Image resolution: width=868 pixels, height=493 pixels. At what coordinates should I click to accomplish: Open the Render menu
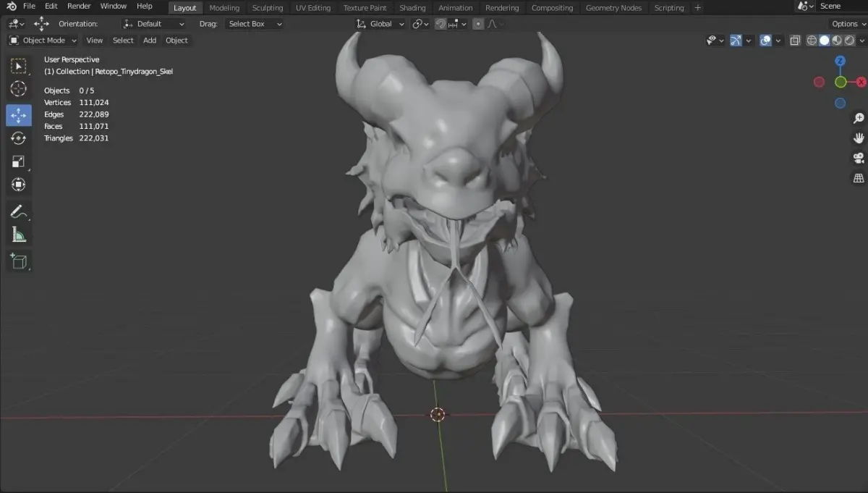click(x=79, y=7)
